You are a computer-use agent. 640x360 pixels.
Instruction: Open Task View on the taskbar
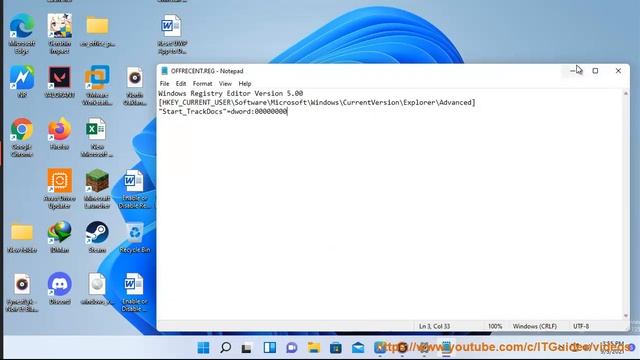click(247, 348)
